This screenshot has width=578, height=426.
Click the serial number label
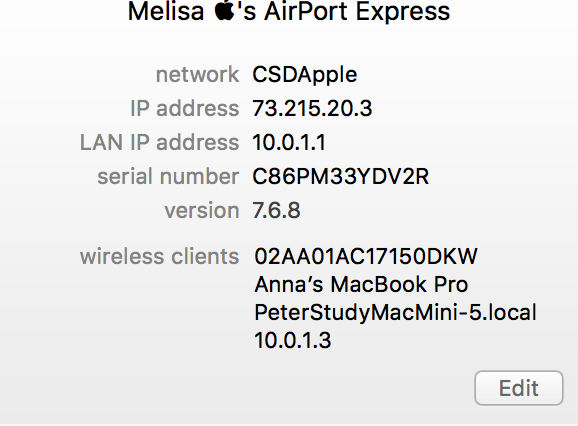click(x=168, y=176)
